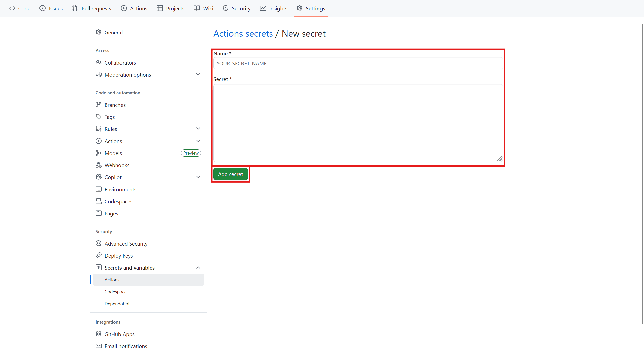The image size is (644, 362).
Task: Open the General settings gear icon
Action: [98, 32]
